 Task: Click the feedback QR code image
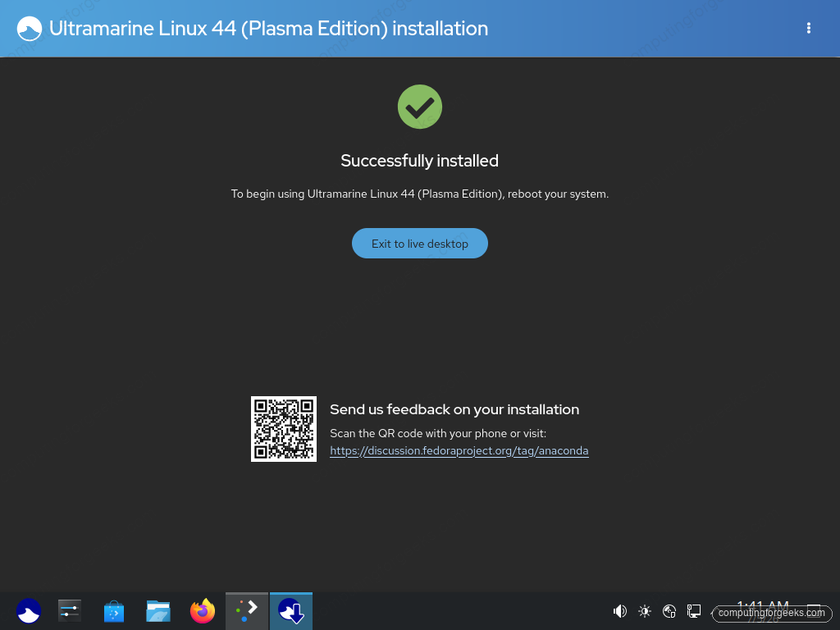tap(283, 428)
